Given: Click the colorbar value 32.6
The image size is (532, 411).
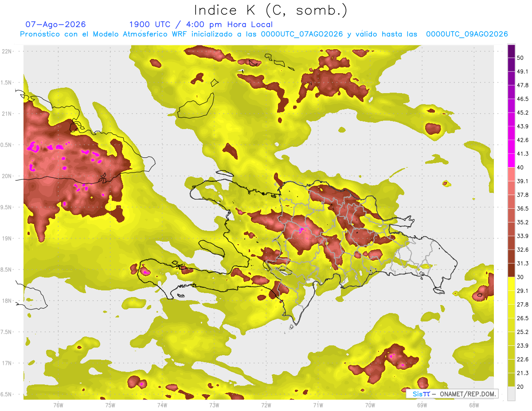Looking at the screenshot, I should click(523, 250).
